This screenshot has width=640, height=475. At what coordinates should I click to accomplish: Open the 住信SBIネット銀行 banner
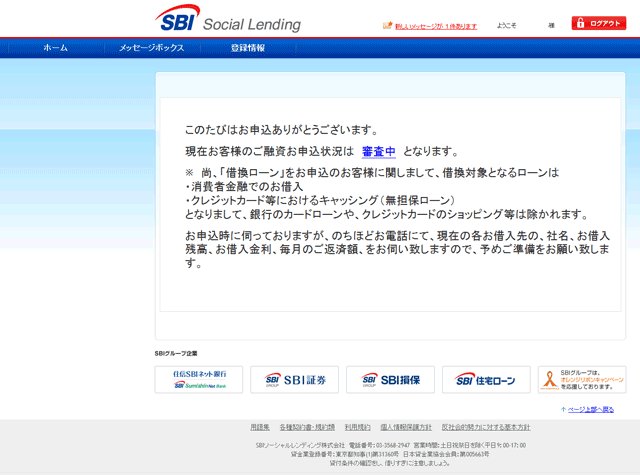(x=199, y=380)
